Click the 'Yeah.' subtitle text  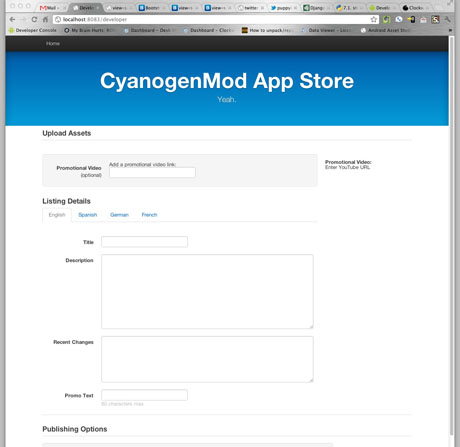pyautogui.click(x=227, y=99)
